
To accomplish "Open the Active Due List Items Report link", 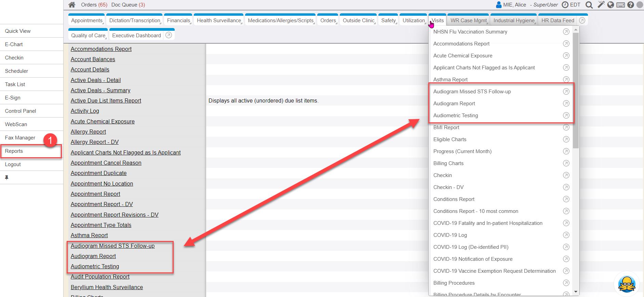I will [x=106, y=100].
